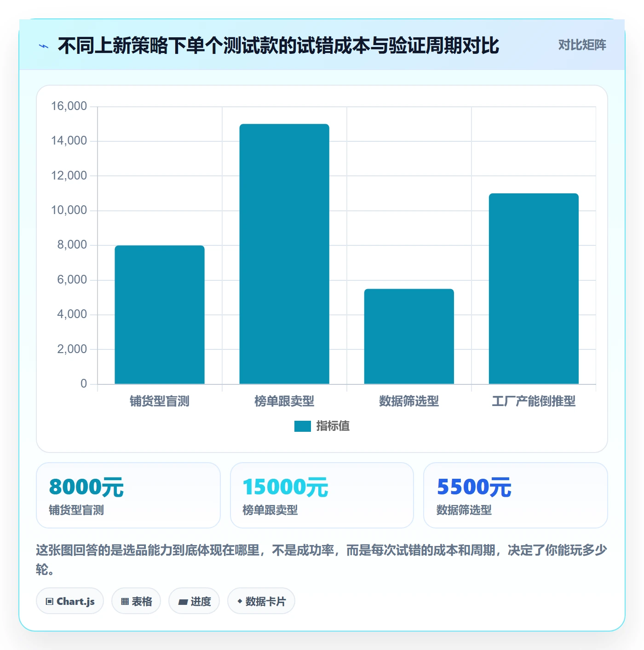The width and height of the screenshot is (644, 650).
Task: Click the description paragraph starting 这张图回答的是
Action: [322, 560]
